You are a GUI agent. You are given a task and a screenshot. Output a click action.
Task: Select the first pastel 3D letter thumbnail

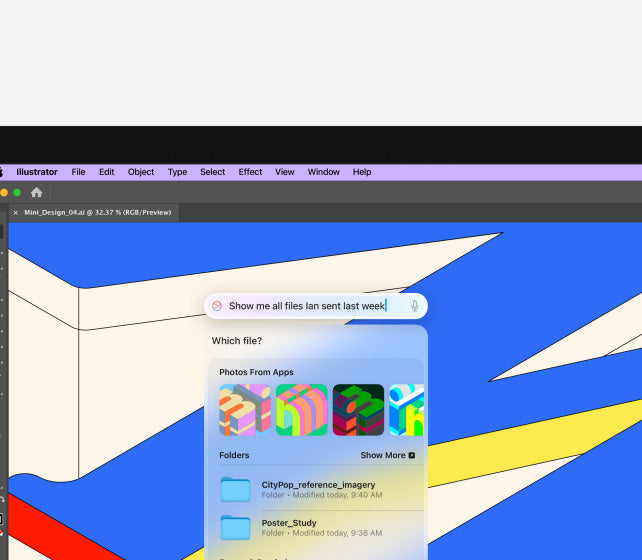[x=245, y=410]
